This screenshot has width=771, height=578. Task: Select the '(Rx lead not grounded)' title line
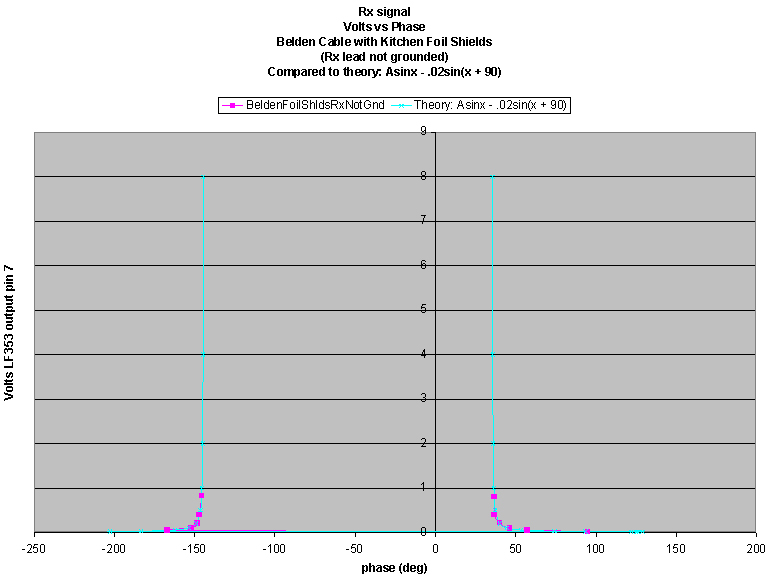click(384, 57)
